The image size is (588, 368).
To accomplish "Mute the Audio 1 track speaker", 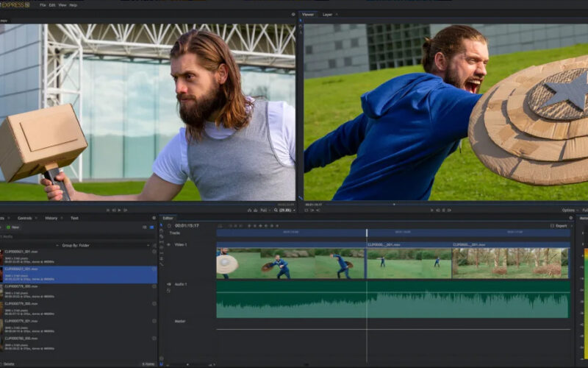I will point(168,284).
